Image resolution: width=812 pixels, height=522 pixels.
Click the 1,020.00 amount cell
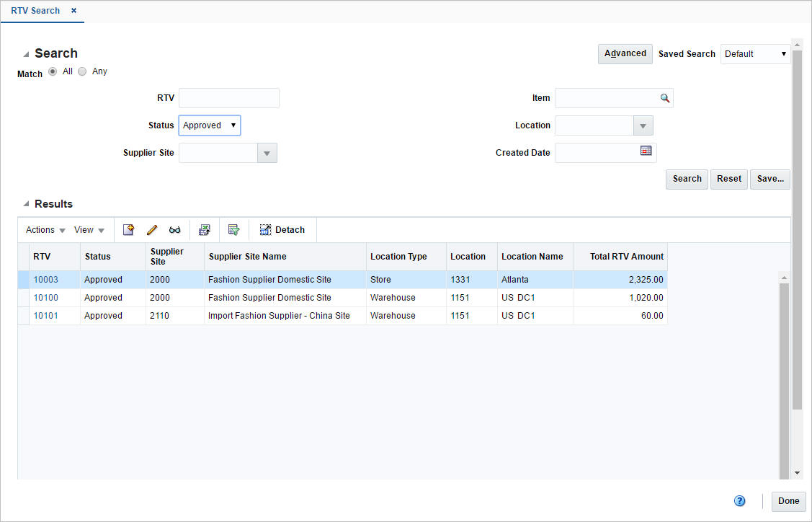620,298
